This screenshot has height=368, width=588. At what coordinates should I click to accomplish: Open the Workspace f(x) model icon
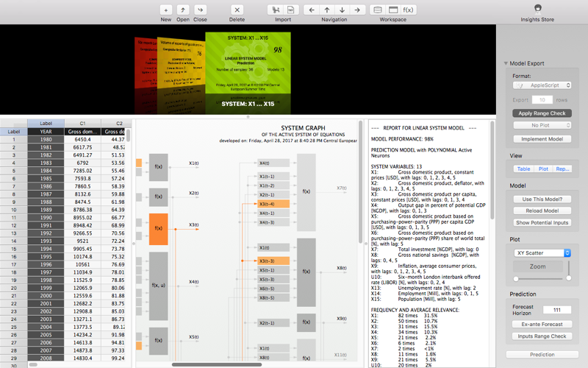coord(409,10)
